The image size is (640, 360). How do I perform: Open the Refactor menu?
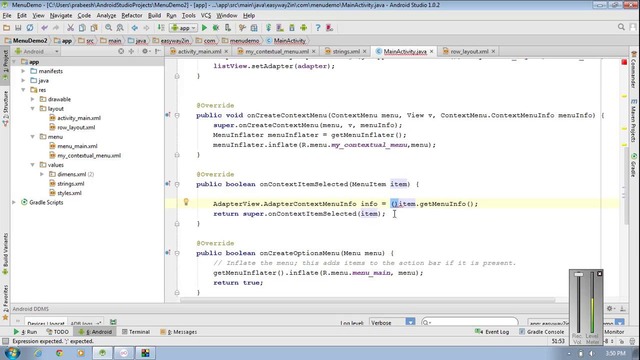[132, 16]
